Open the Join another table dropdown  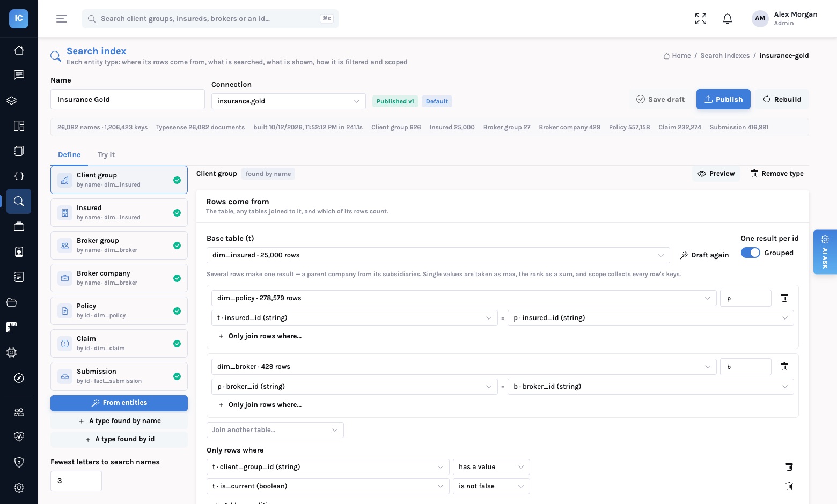(275, 430)
